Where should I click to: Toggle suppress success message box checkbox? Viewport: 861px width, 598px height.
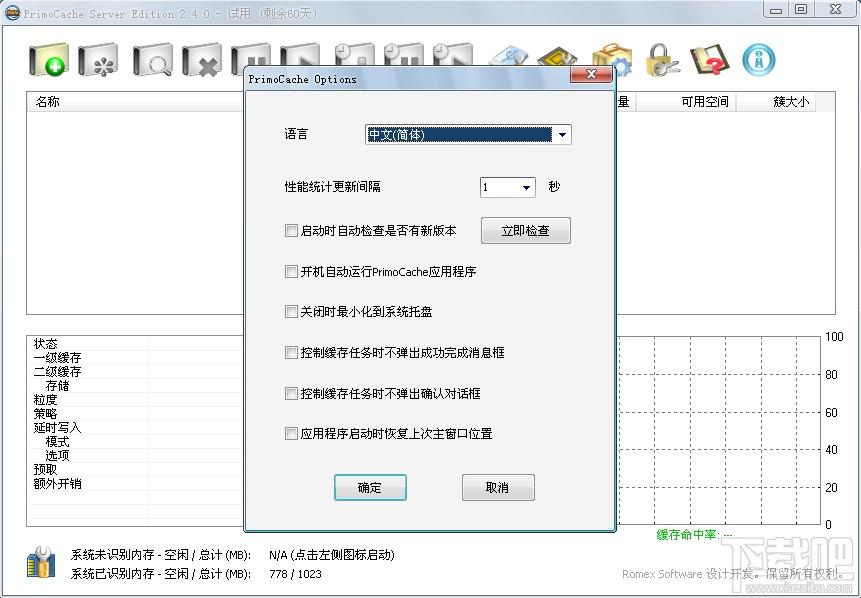pos(291,353)
